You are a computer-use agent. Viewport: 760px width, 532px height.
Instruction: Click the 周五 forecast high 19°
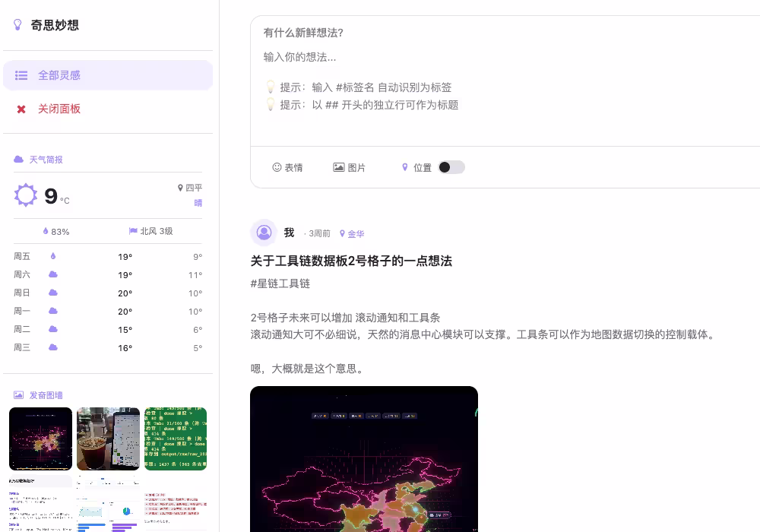pyautogui.click(x=125, y=257)
